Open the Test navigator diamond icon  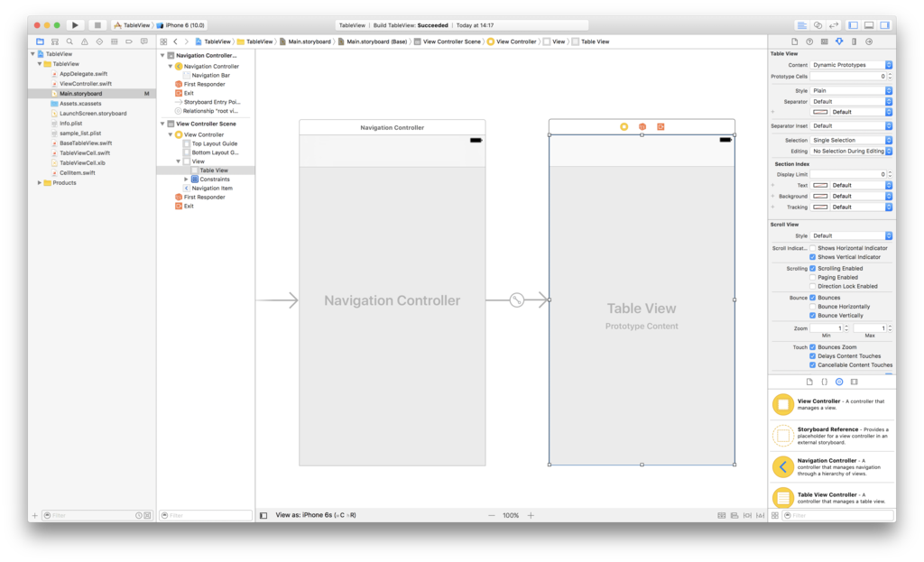pyautogui.click(x=99, y=41)
